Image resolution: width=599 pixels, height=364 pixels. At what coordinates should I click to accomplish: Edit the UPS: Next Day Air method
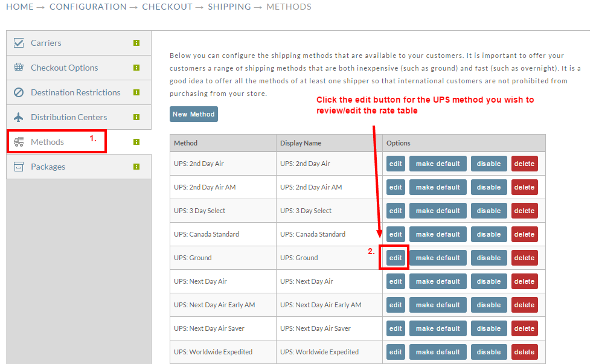pos(396,281)
